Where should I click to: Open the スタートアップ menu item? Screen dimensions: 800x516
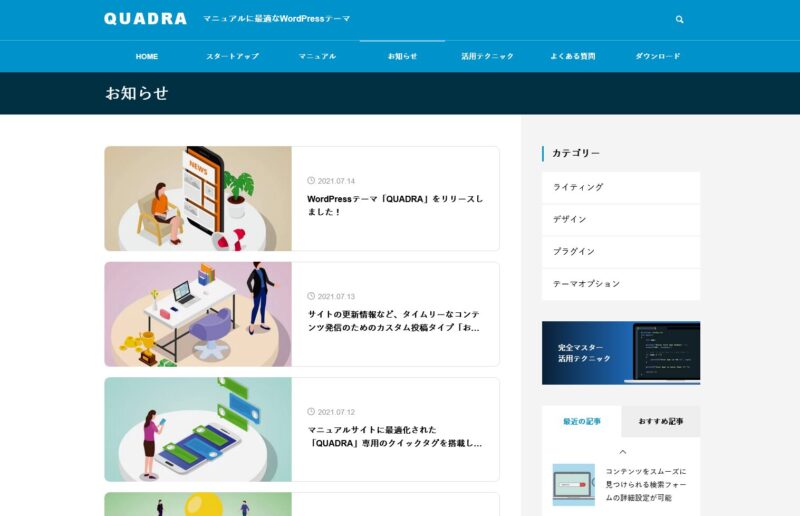(x=232, y=56)
